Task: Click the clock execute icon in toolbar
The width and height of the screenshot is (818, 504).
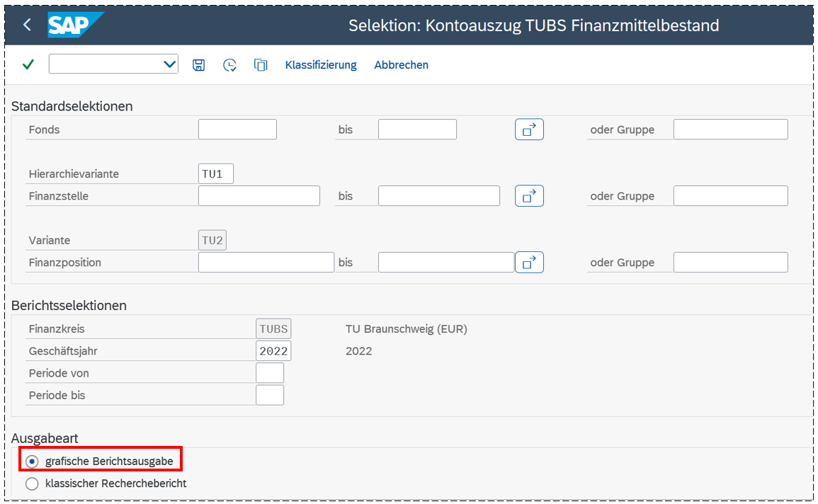Action: coord(229,65)
